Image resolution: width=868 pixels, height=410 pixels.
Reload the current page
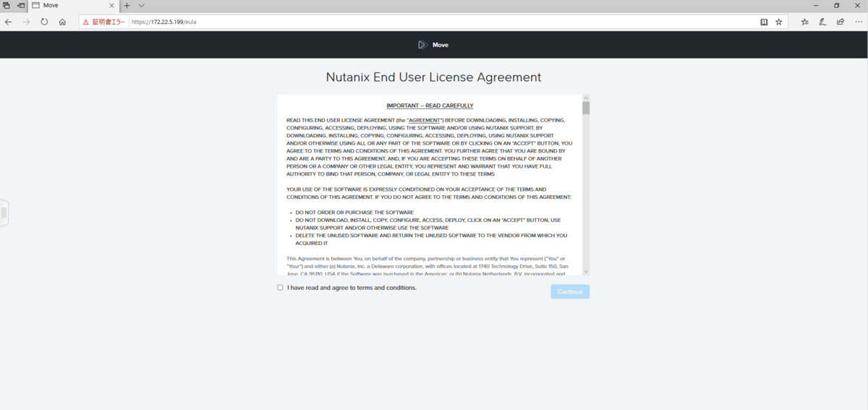coord(45,22)
